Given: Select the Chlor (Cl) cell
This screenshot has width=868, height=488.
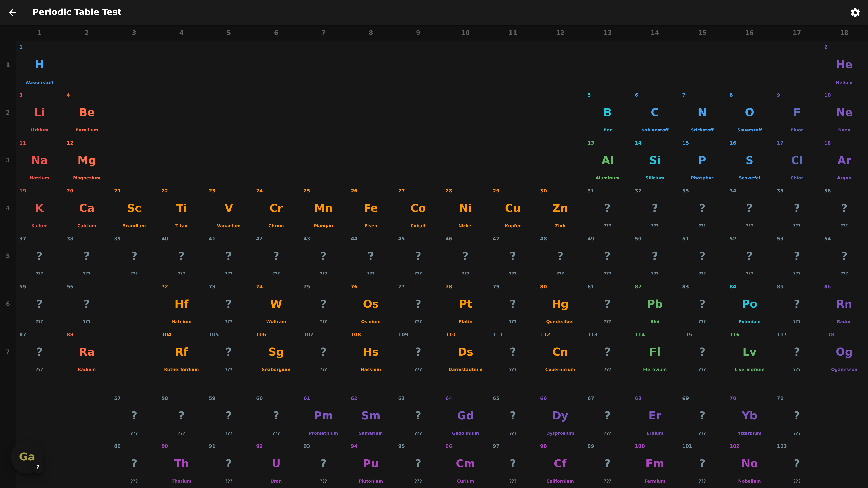Looking at the screenshot, I should click(x=797, y=161).
